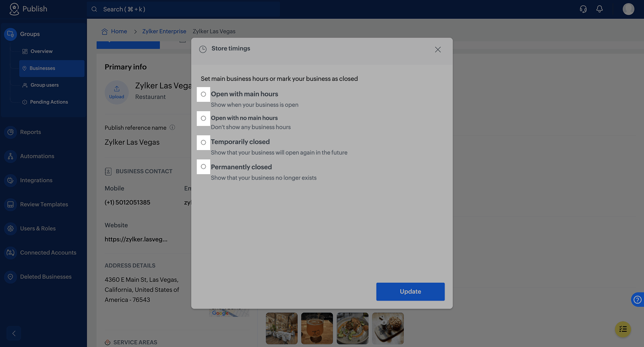644x347 pixels.
Task: Open Businesses in the sidebar
Action: (52, 68)
